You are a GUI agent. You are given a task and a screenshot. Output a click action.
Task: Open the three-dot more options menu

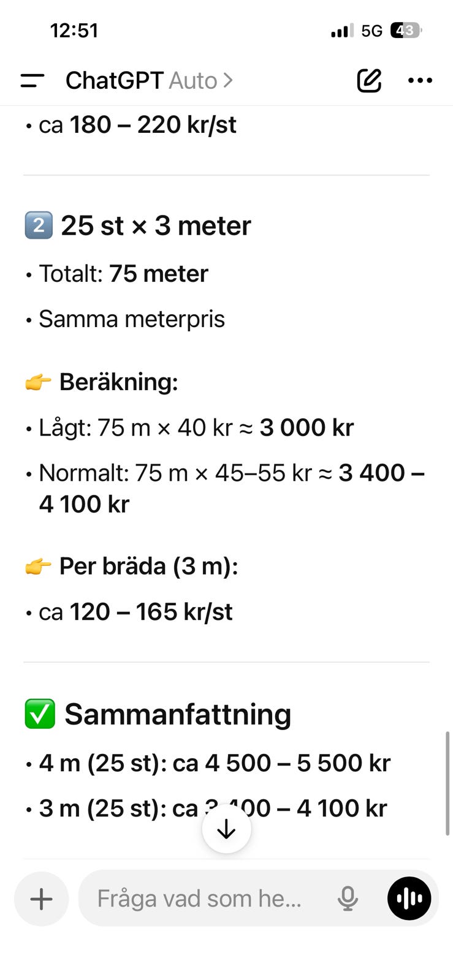[x=420, y=80]
